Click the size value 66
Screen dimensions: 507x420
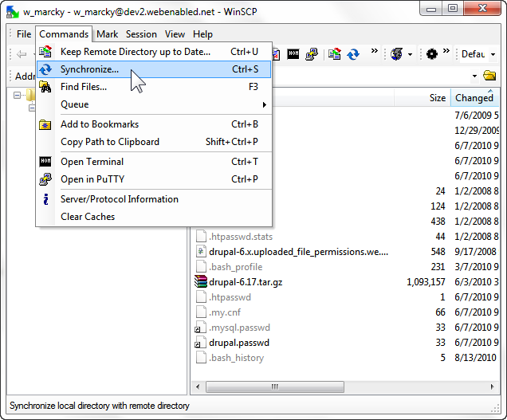point(440,312)
